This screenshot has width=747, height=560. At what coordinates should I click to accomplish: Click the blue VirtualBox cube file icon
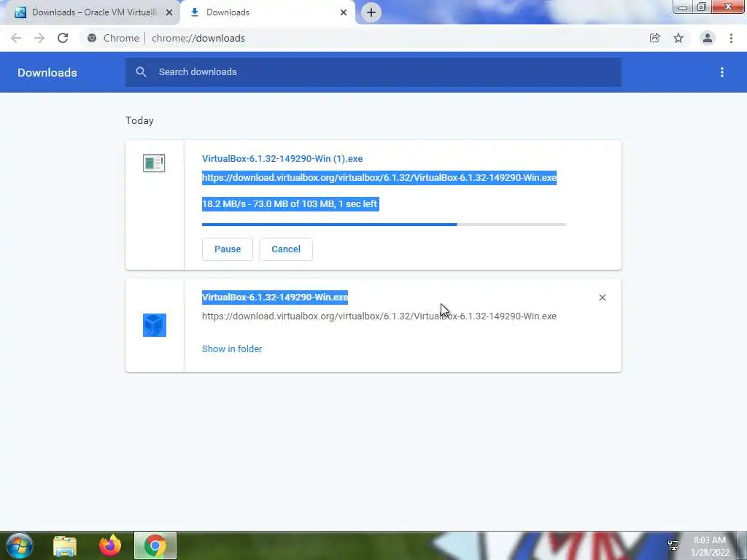155,324
